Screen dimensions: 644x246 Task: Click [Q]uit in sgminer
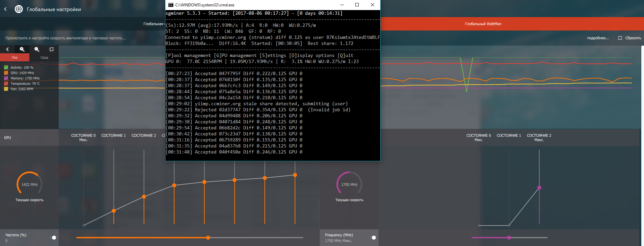(345, 55)
